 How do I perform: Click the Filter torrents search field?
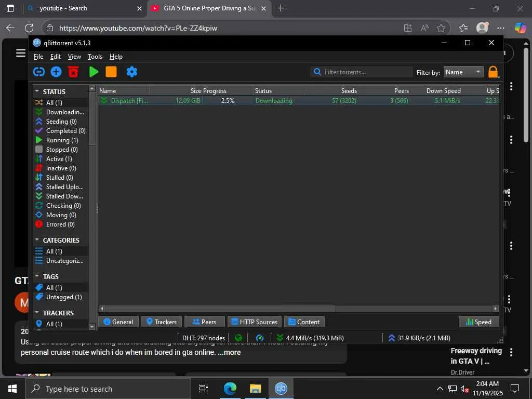[362, 72]
